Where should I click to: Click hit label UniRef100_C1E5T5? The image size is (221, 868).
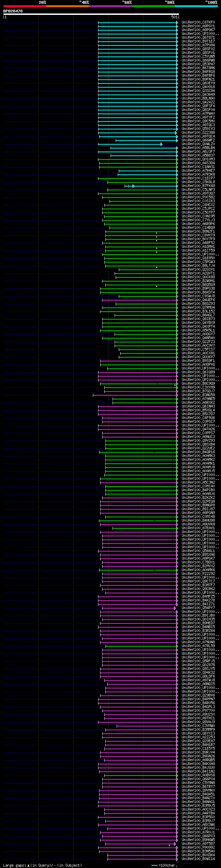click(x=198, y=748)
